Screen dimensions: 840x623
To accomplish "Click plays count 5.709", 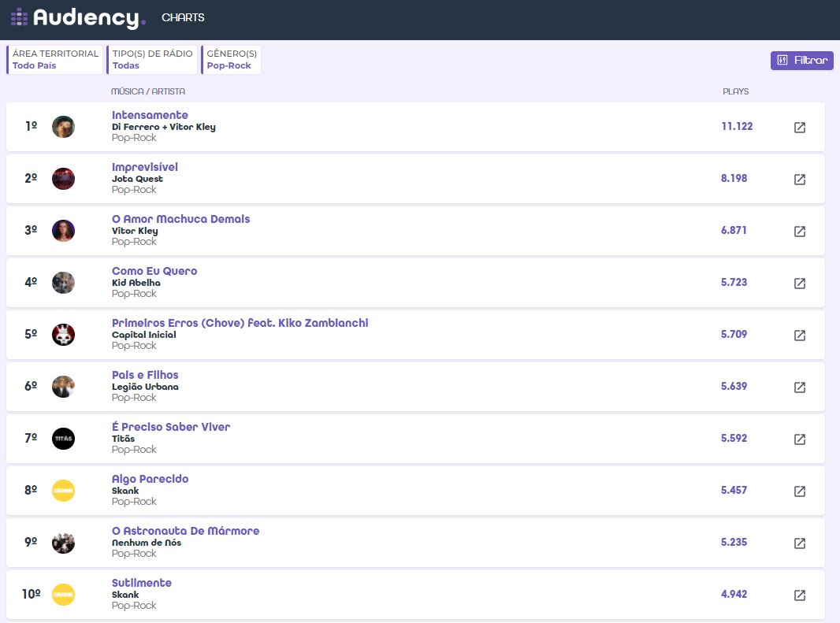I will click(734, 334).
